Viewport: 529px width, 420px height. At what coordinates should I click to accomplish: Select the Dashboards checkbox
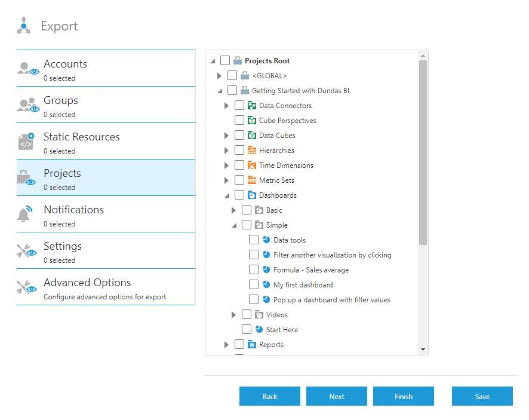(x=239, y=195)
